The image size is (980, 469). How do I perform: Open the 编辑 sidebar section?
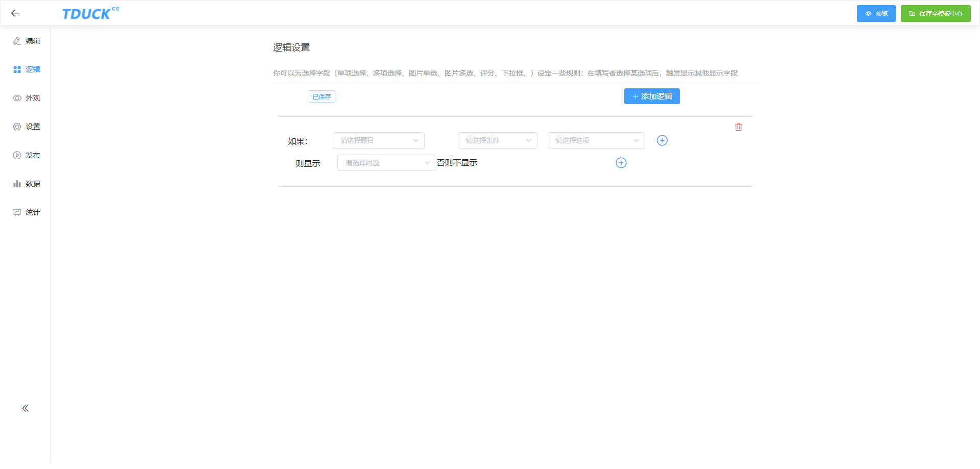tap(26, 41)
